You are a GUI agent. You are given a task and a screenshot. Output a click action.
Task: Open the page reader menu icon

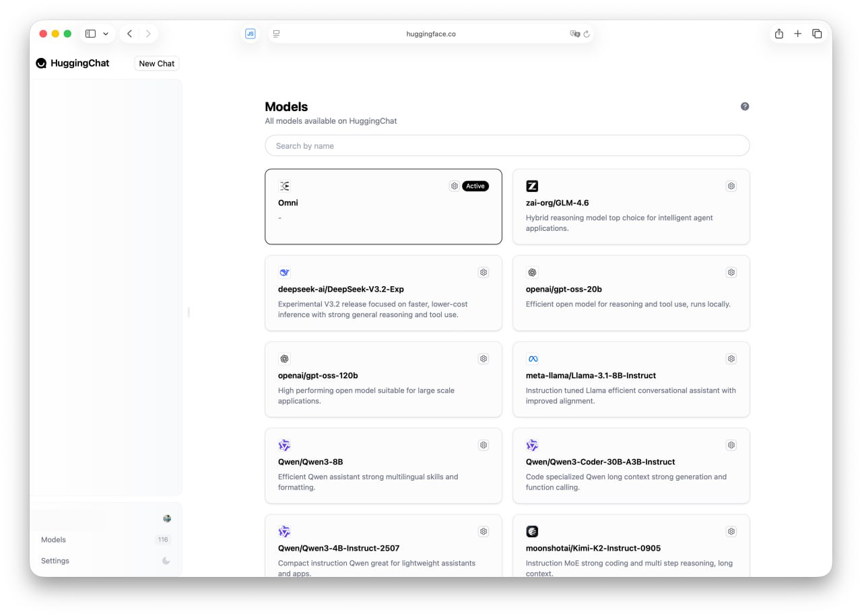tap(276, 34)
